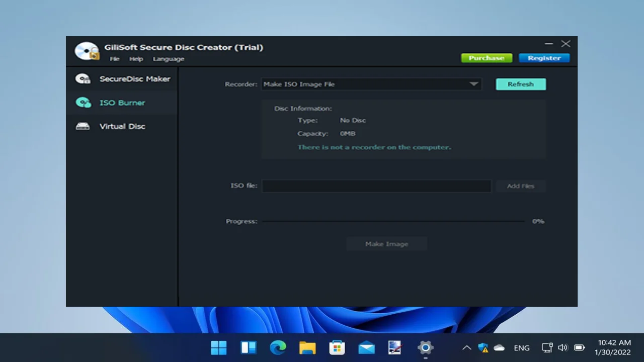Image resolution: width=644 pixels, height=362 pixels.
Task: Click the GiliSoft disc logo icon
Action: point(87,51)
